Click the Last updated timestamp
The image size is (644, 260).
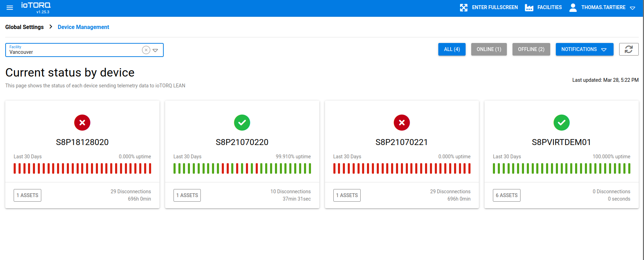pyautogui.click(x=606, y=80)
